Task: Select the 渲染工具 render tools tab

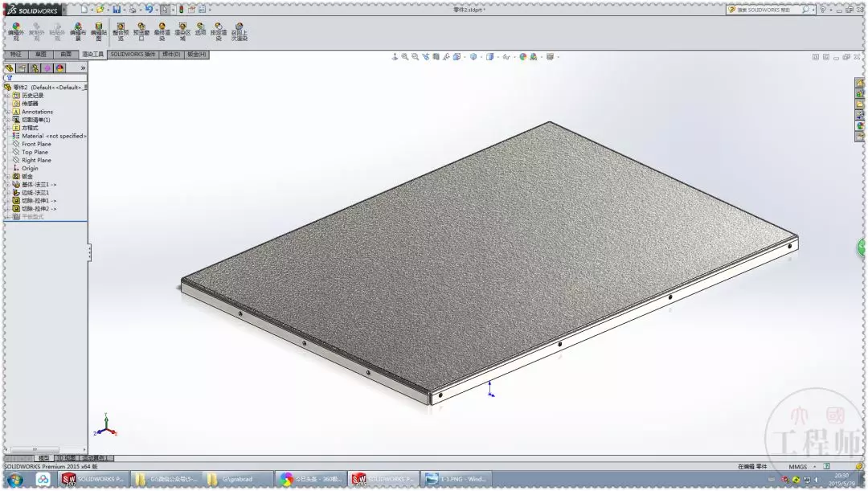Action: [x=92, y=55]
